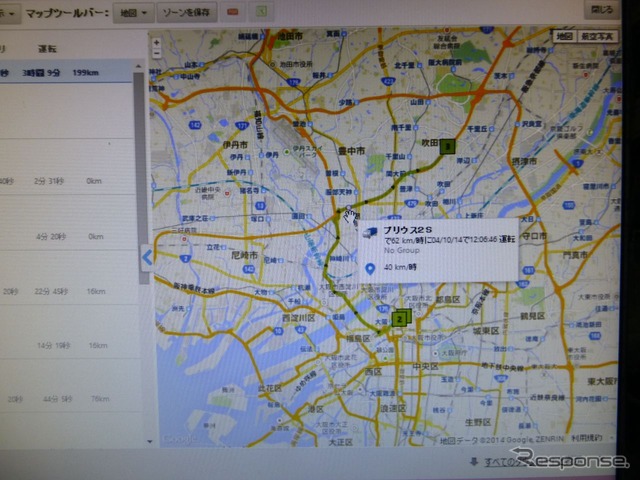Open the 地図 dropdown in the map toolbar
This screenshot has width=640, height=480.
point(133,13)
